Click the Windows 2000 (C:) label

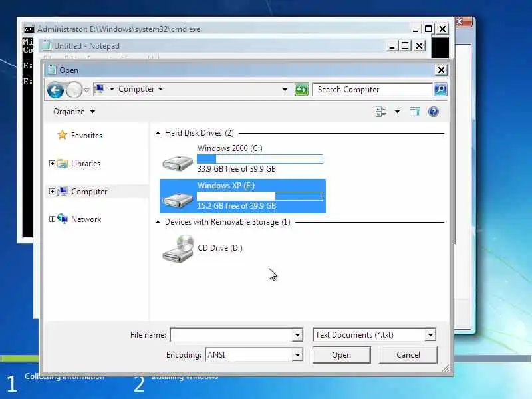pos(229,148)
